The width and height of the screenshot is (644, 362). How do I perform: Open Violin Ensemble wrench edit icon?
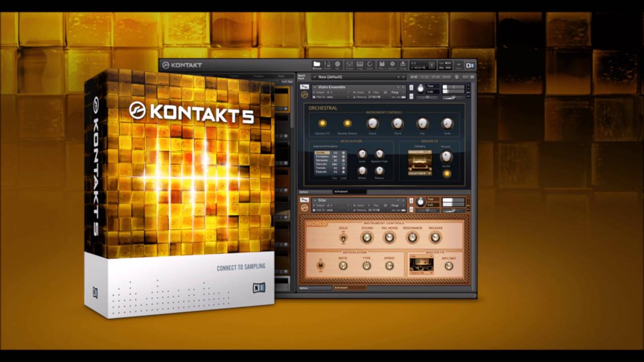(x=304, y=87)
